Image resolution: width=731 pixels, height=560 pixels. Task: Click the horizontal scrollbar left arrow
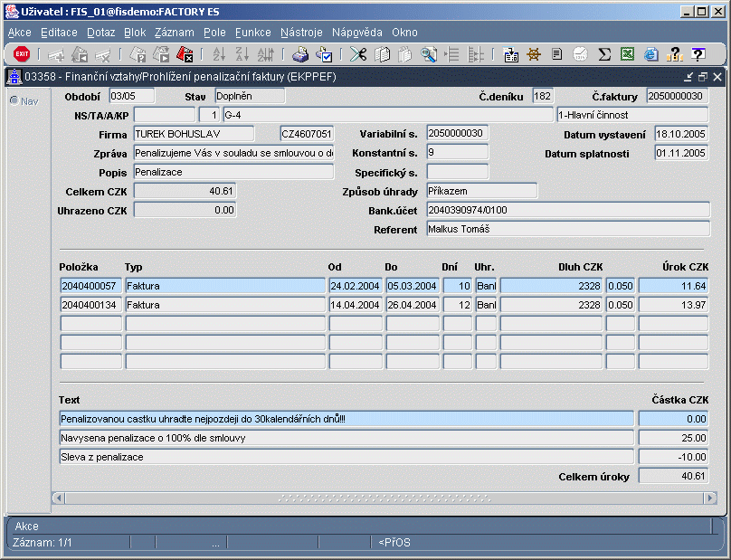[60, 498]
